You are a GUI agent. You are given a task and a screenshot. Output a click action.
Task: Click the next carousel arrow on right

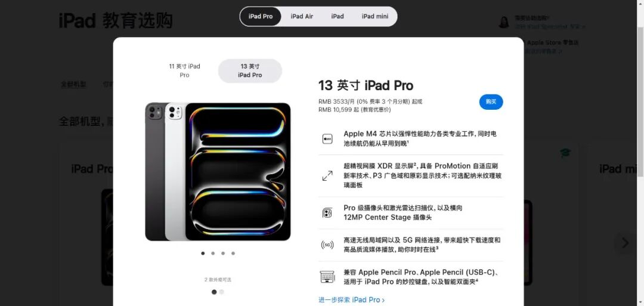point(625,243)
